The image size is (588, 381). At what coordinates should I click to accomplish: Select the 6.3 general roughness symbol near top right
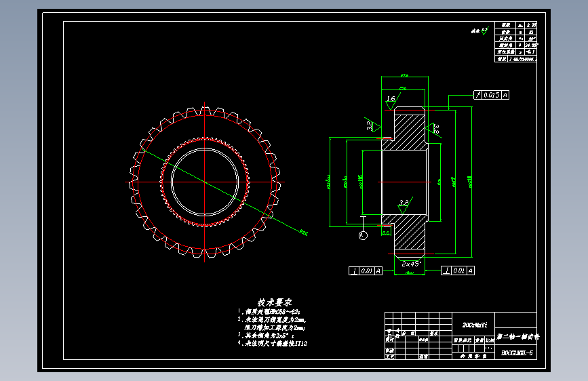click(x=481, y=31)
